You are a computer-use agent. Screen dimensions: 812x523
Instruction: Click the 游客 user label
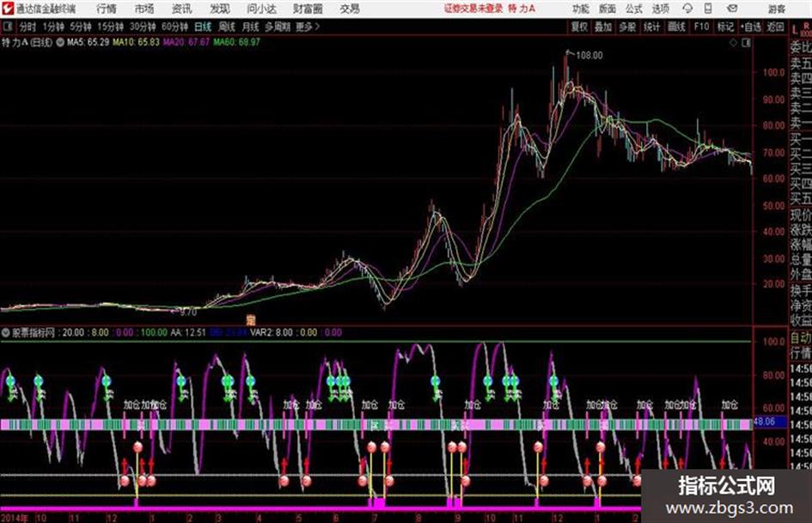pyautogui.click(x=777, y=9)
